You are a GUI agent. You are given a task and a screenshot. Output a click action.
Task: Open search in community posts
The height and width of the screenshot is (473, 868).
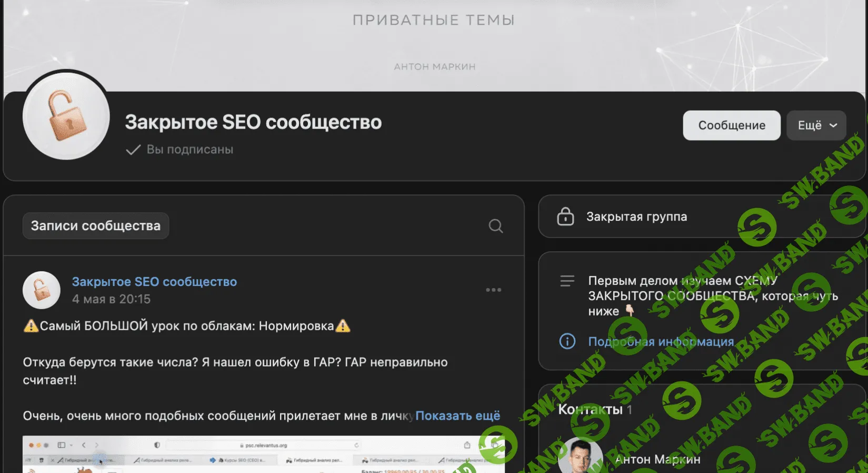[495, 226]
